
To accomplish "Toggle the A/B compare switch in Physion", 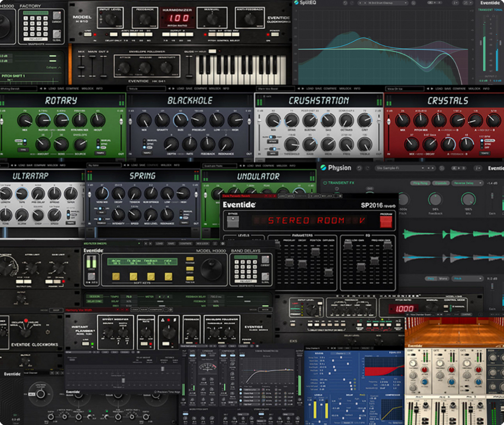I will coord(459,168).
